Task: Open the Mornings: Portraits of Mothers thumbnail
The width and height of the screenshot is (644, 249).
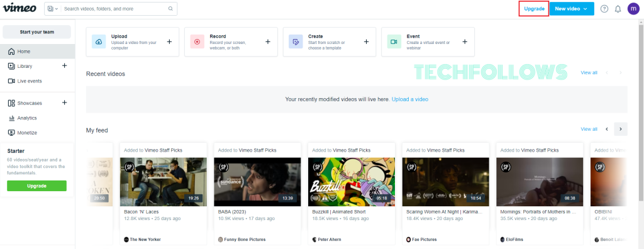Action: [540, 182]
